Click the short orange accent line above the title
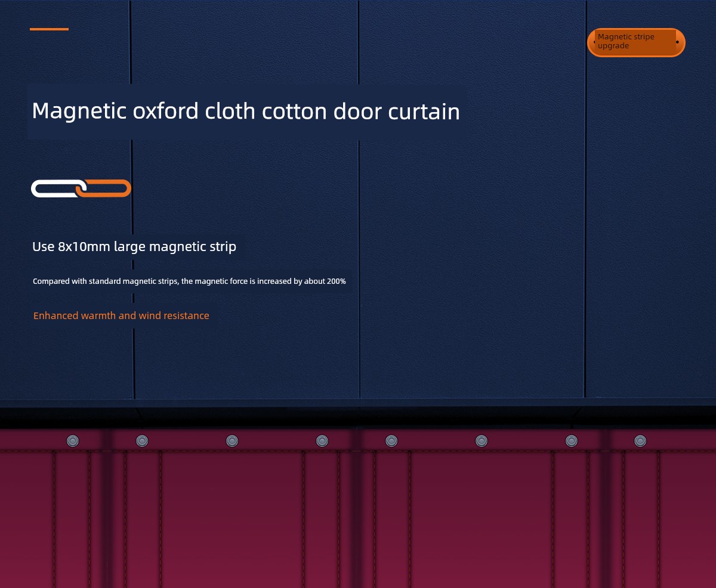The image size is (716, 588). pyautogui.click(x=49, y=29)
